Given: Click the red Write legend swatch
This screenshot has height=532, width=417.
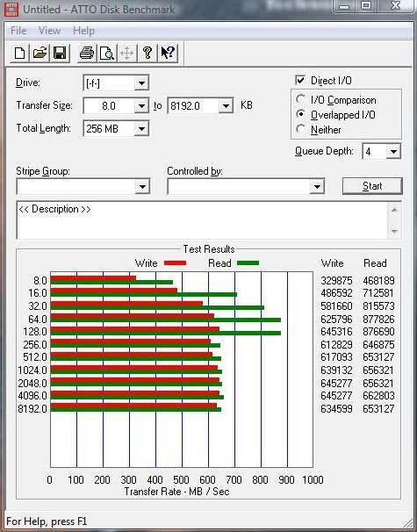Looking at the screenshot, I should tap(175, 263).
